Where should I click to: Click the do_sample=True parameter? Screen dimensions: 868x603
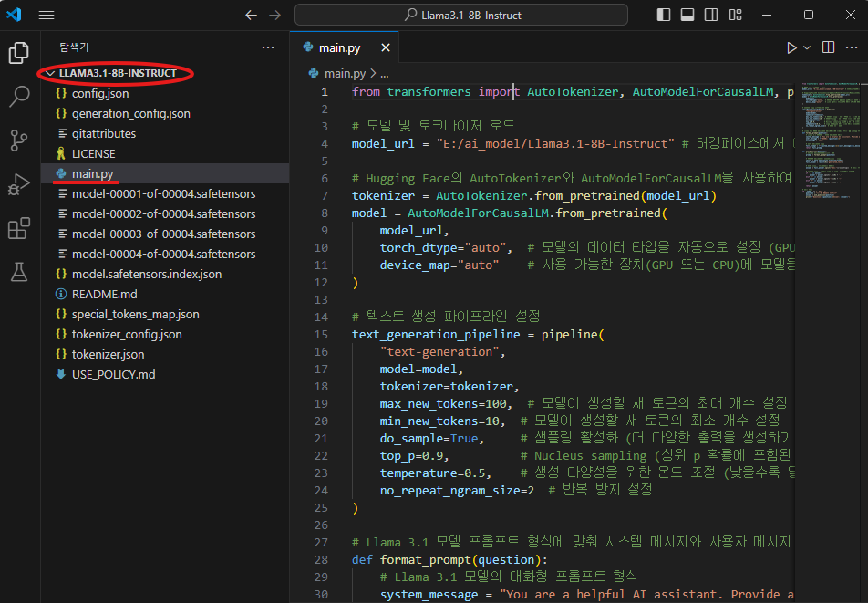click(x=429, y=439)
